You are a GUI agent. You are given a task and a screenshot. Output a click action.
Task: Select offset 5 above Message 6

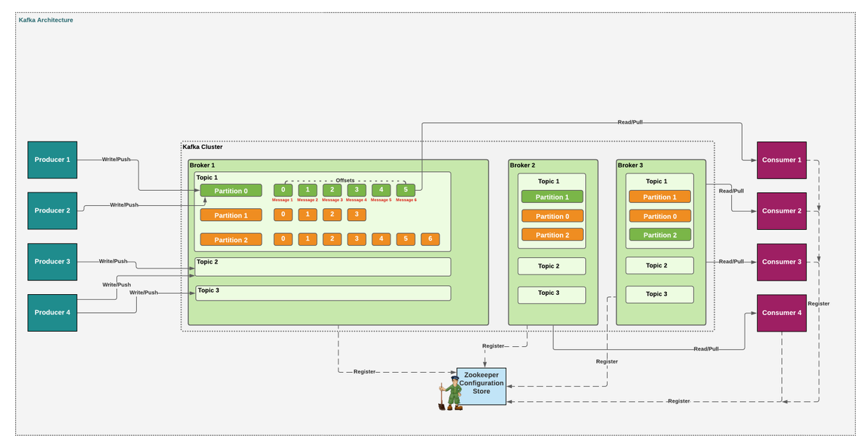(x=407, y=190)
